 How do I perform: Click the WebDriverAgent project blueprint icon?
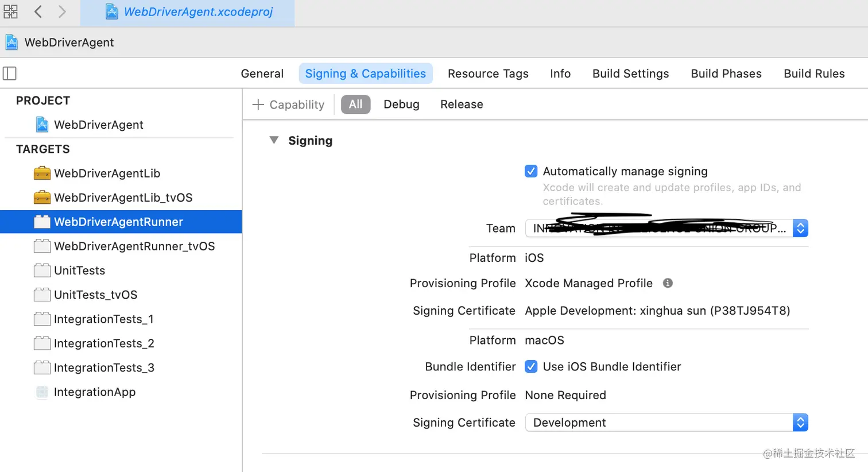(x=42, y=125)
